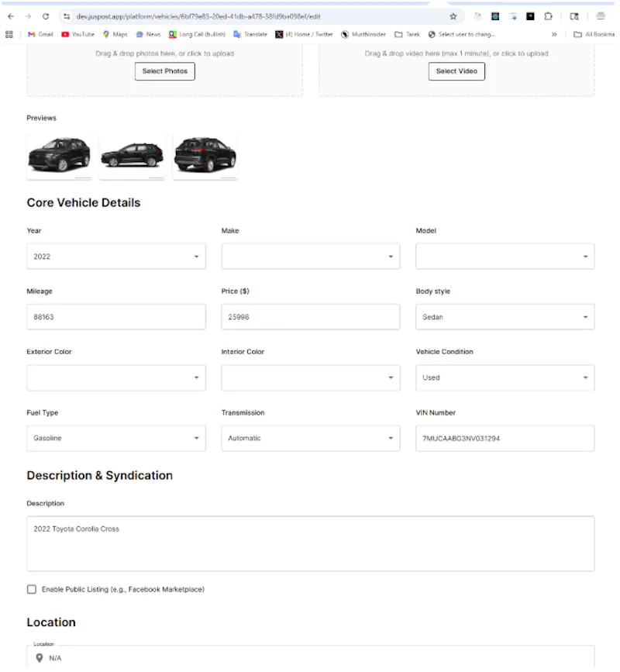This screenshot has height=672, width=620.
Task: Open the Maps bookmark
Action: [115, 34]
